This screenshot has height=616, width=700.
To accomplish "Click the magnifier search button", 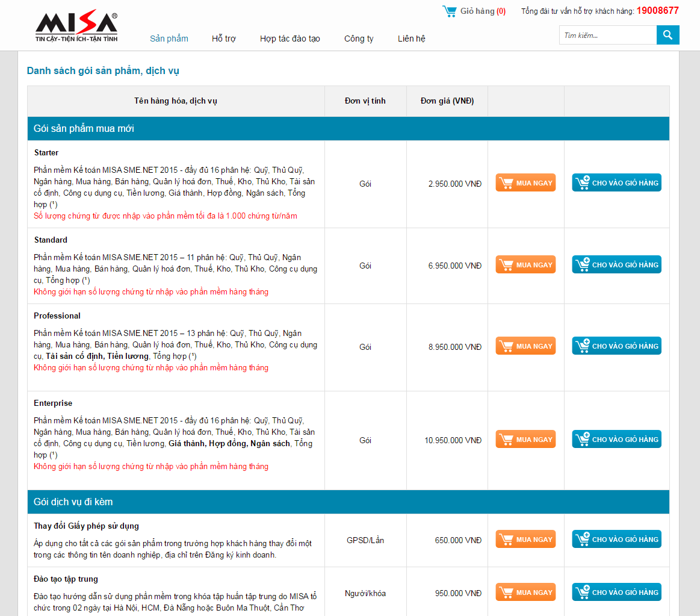I will click(x=667, y=35).
